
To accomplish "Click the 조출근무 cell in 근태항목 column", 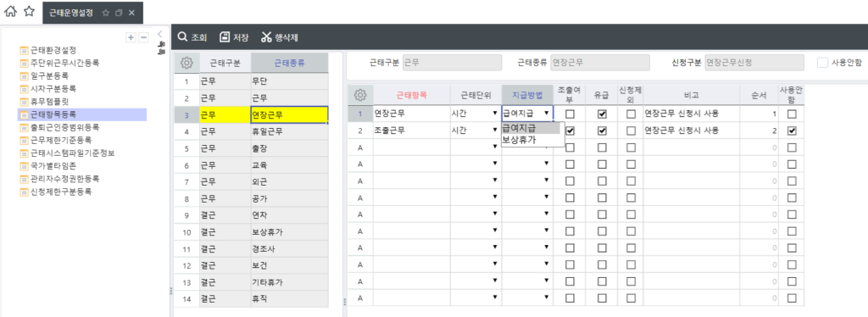I will pyautogui.click(x=411, y=131).
